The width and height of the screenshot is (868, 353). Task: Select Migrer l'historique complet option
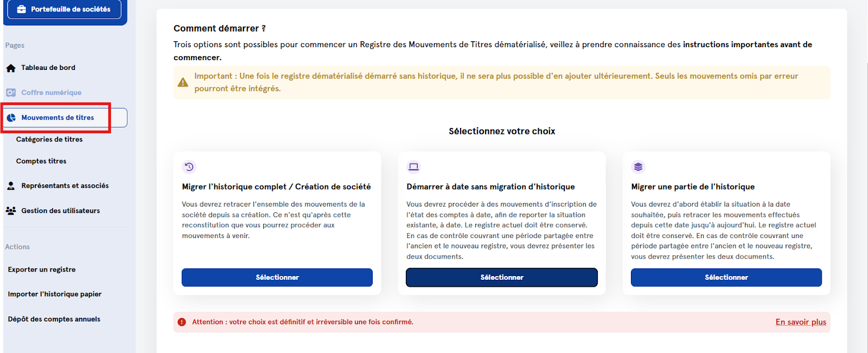277,277
